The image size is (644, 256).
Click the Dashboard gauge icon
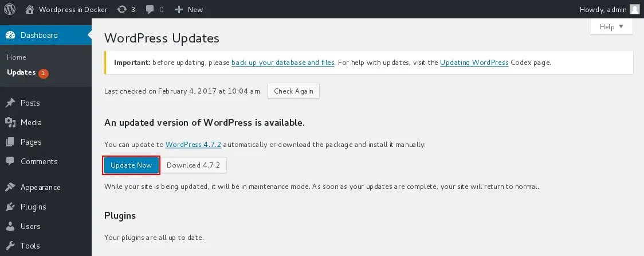10,35
